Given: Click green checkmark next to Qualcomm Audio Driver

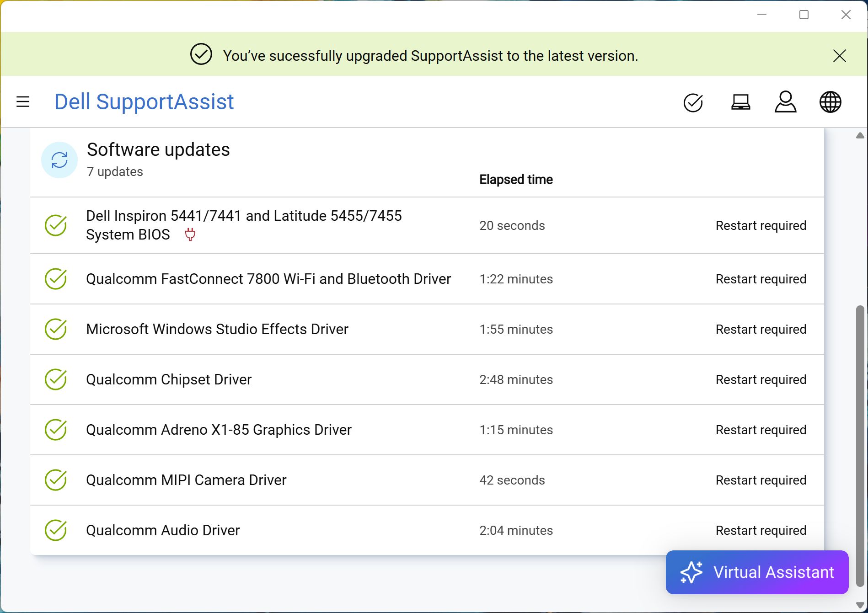Looking at the screenshot, I should (56, 530).
